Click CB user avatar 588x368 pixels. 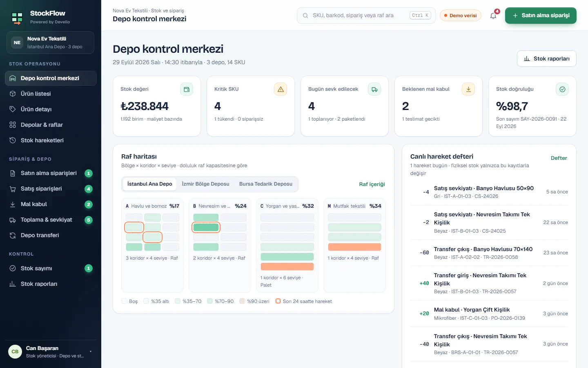pos(15,352)
